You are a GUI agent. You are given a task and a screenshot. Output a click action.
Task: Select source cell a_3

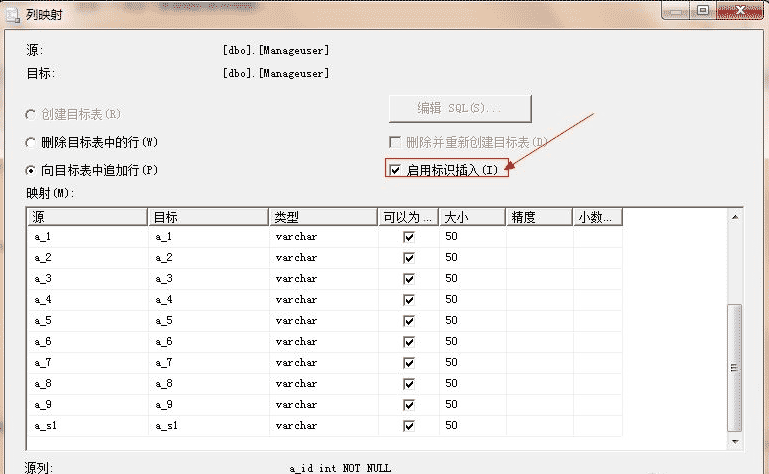87,279
